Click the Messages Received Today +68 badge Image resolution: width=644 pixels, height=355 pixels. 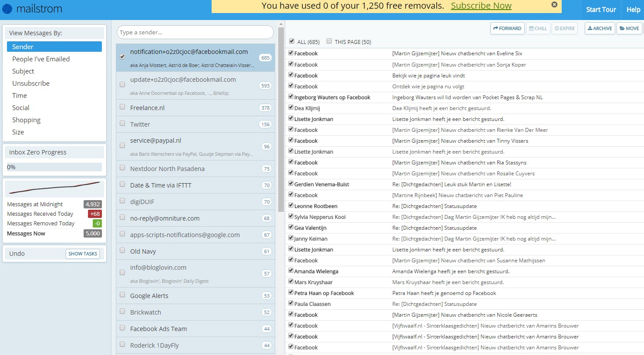pyautogui.click(x=95, y=214)
